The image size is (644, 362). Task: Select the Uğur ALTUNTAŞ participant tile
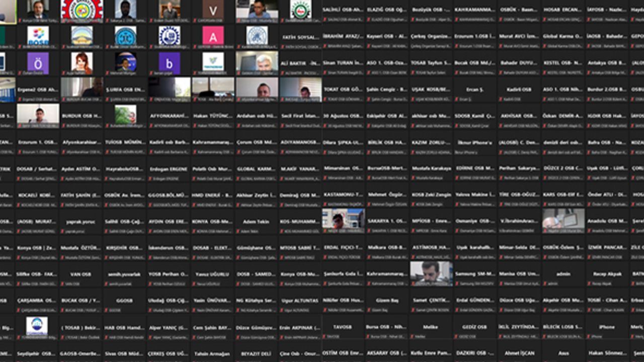[300, 301]
